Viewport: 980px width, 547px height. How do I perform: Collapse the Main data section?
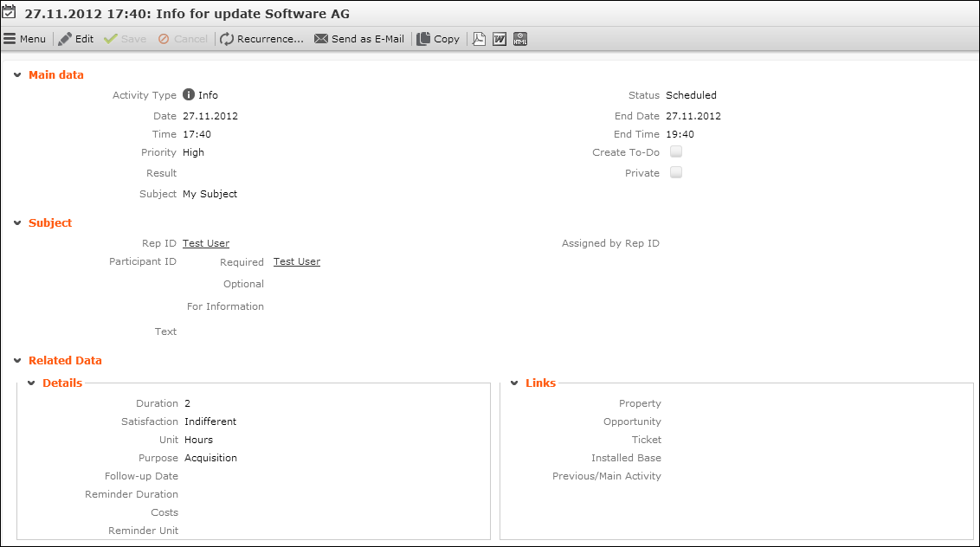(17, 75)
